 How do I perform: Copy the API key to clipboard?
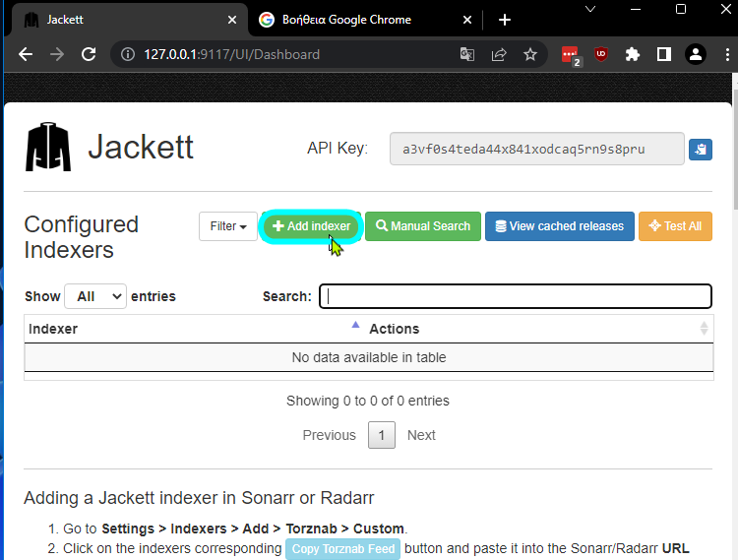(x=700, y=150)
